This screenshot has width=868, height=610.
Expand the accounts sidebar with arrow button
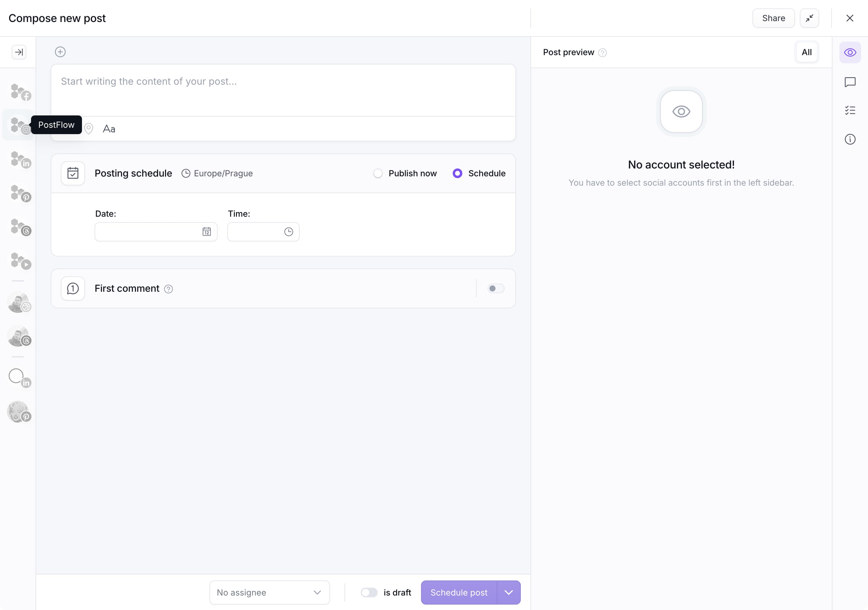coord(19,52)
